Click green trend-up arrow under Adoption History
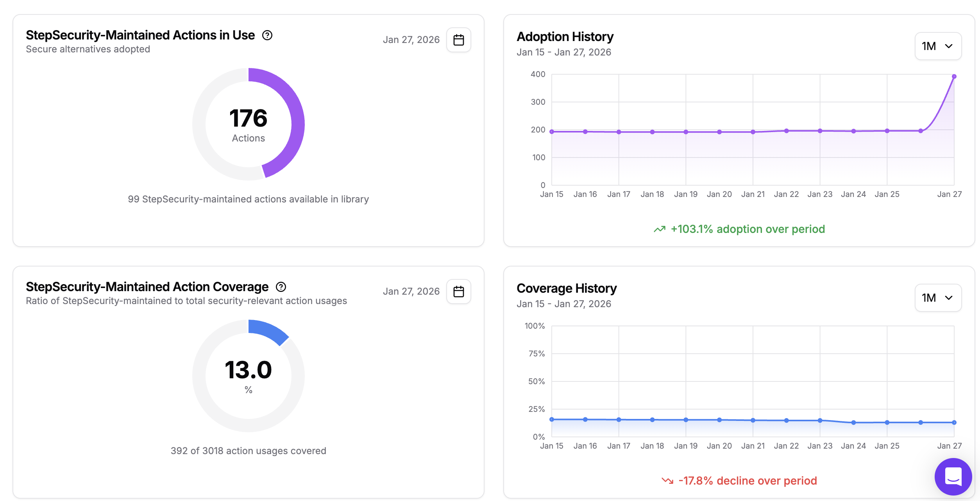980x501 pixels. [x=660, y=229]
